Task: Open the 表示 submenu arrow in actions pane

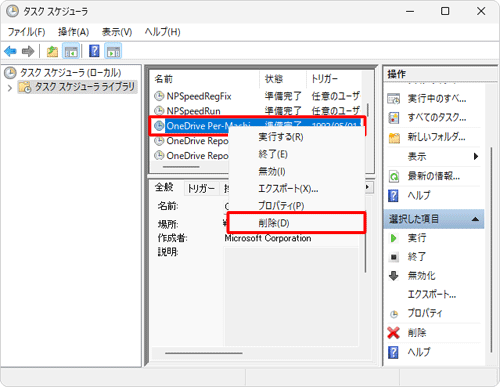Action: 476,156
